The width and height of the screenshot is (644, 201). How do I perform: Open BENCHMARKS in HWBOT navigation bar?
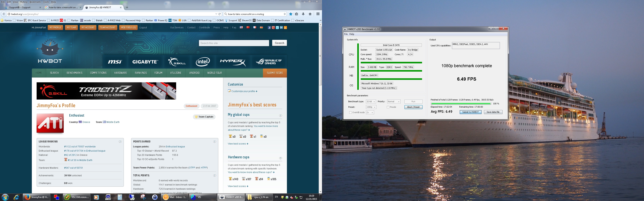coord(75,73)
